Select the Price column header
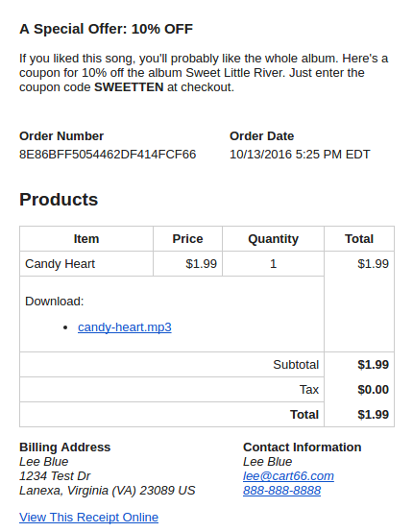 tap(187, 239)
